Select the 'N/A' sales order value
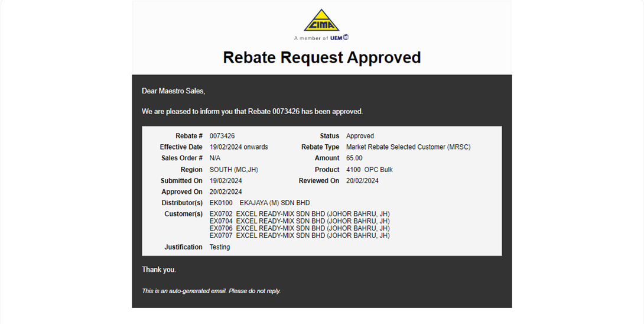The image size is (644, 324). click(x=215, y=158)
